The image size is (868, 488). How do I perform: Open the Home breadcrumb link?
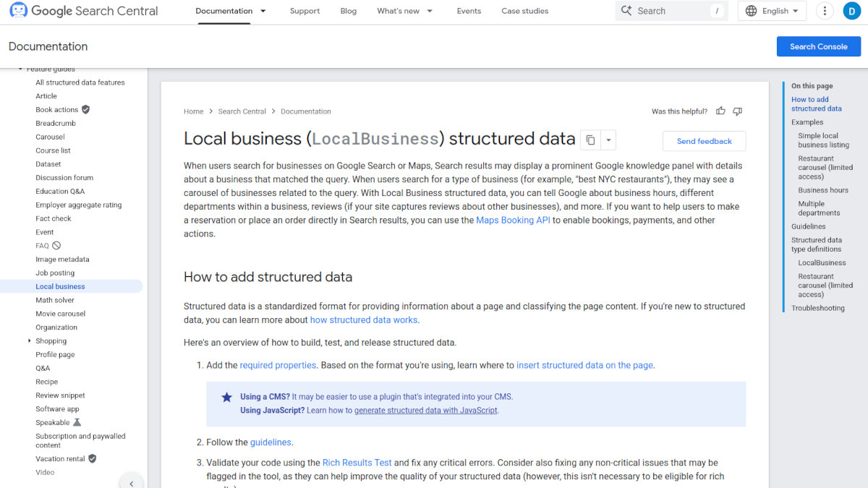click(194, 111)
